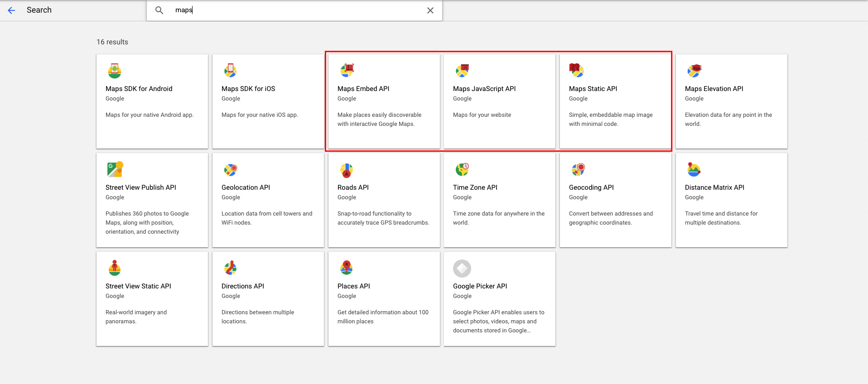Click "Google" publisher under Street View Publish API

(115, 197)
